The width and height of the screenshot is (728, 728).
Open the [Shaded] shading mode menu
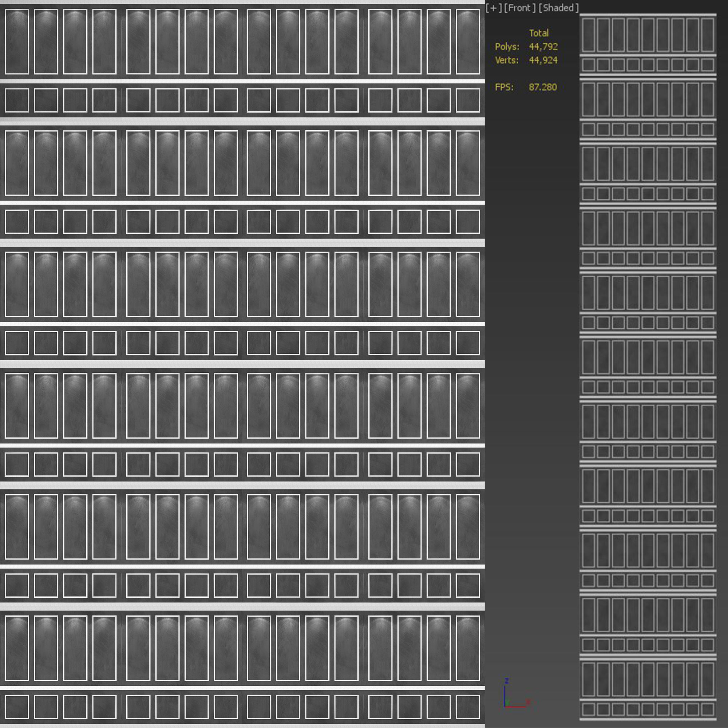[x=558, y=8]
